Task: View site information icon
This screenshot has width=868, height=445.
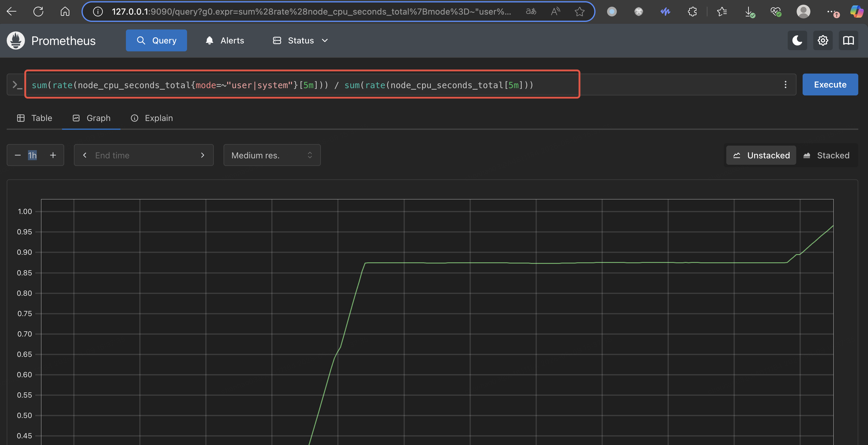Action: (98, 12)
